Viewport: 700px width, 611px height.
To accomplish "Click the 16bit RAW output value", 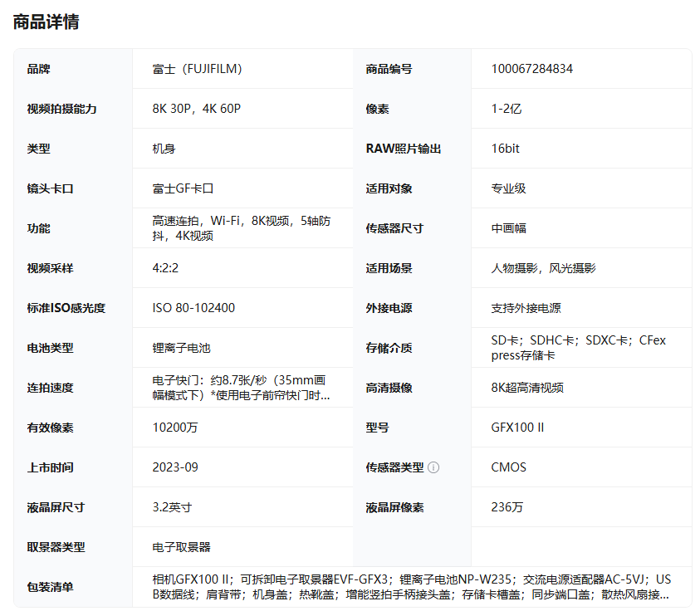I will coord(506,149).
